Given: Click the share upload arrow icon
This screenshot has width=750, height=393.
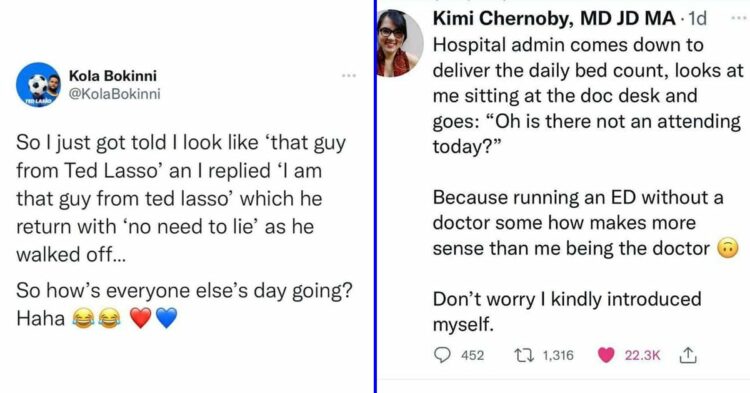Looking at the screenshot, I should click(x=688, y=355).
